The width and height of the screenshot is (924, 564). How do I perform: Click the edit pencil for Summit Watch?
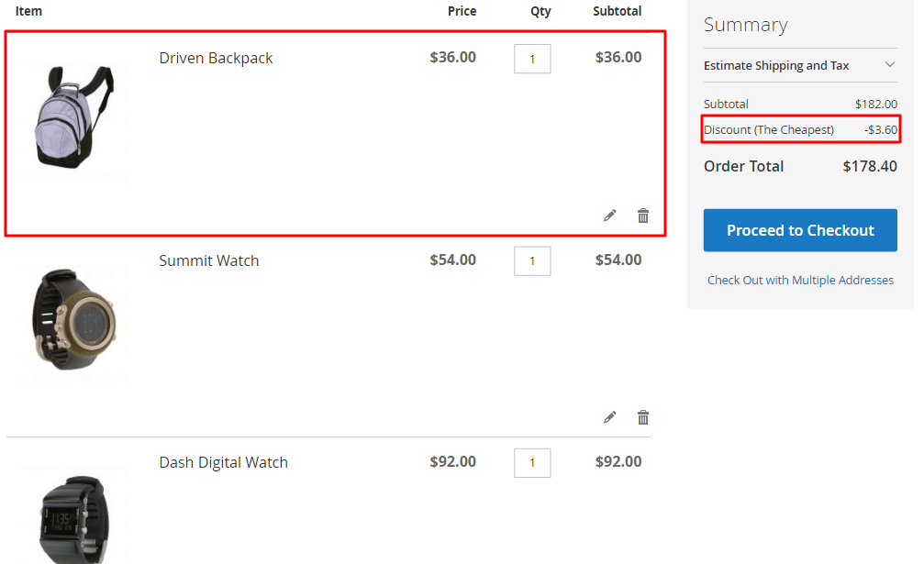tap(610, 417)
